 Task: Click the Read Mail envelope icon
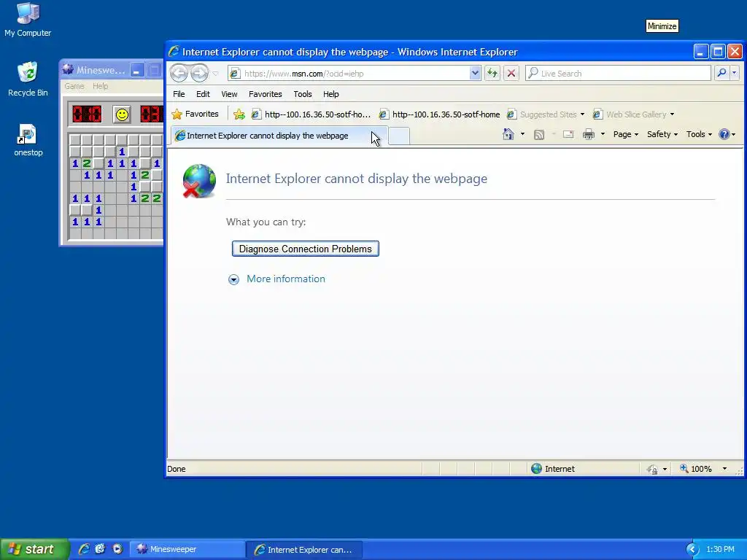click(568, 134)
